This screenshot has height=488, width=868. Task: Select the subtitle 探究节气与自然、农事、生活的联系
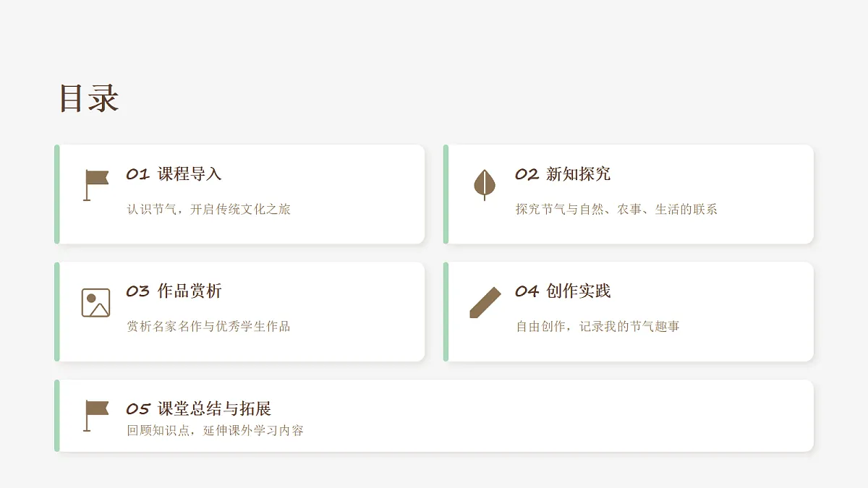(x=616, y=210)
